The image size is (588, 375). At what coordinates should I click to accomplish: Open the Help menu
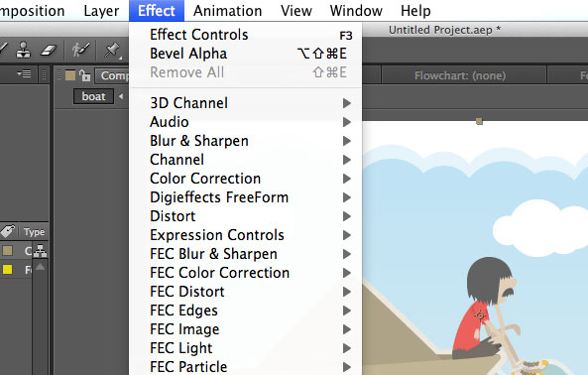(415, 11)
